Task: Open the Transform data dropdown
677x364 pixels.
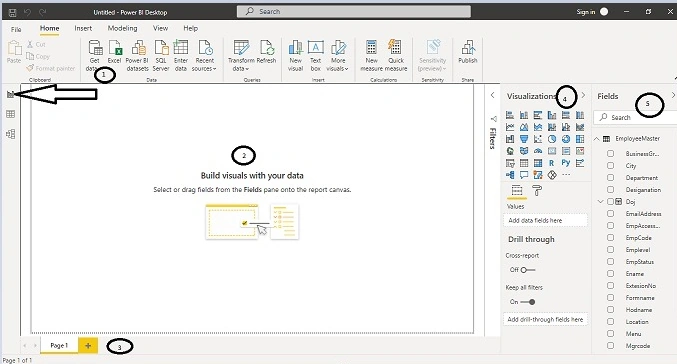Action: tap(241, 55)
